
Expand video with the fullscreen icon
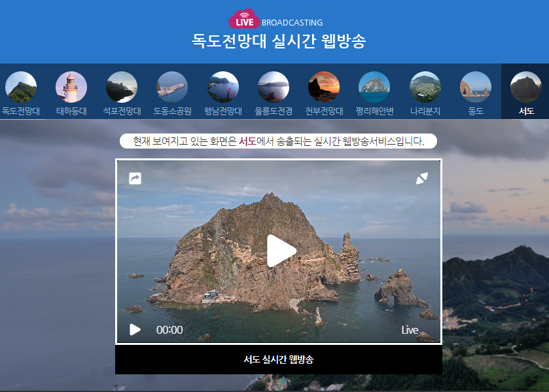pos(422,178)
